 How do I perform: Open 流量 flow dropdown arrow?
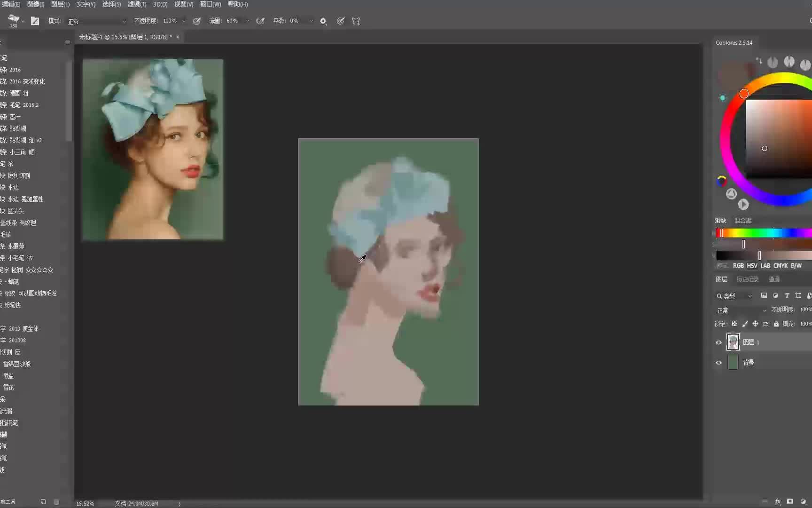(x=247, y=21)
